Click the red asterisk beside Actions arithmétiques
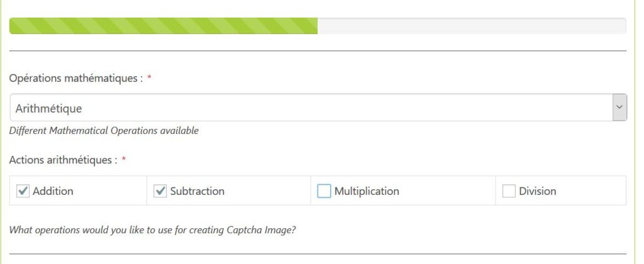 pos(124,158)
